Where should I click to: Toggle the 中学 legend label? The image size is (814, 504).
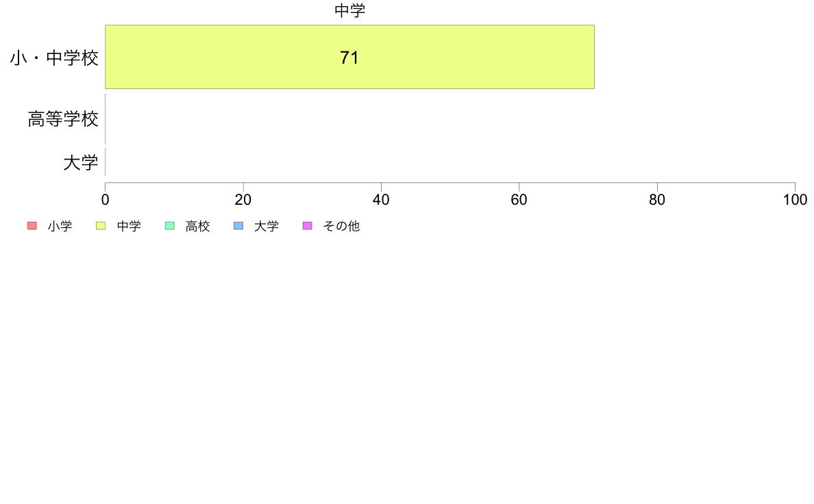(129, 226)
